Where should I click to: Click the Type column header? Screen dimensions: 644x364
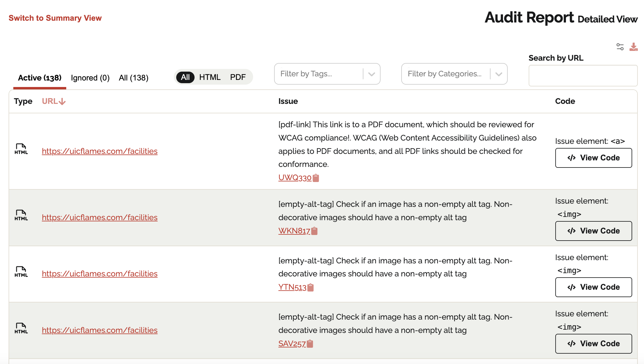coord(23,101)
